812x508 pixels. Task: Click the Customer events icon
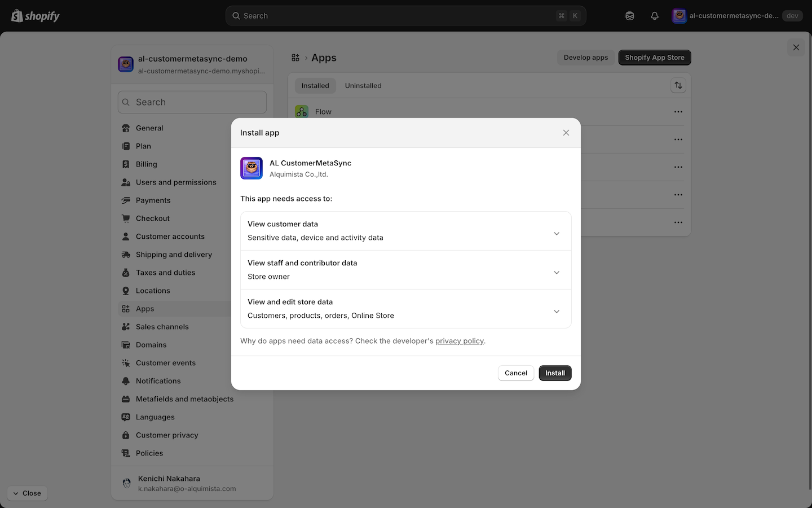126,363
